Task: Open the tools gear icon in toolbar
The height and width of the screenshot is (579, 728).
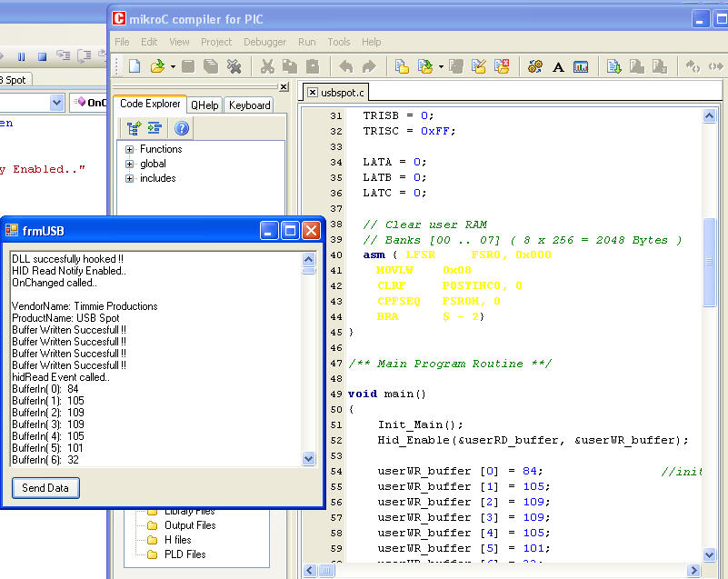Action: click(535, 66)
